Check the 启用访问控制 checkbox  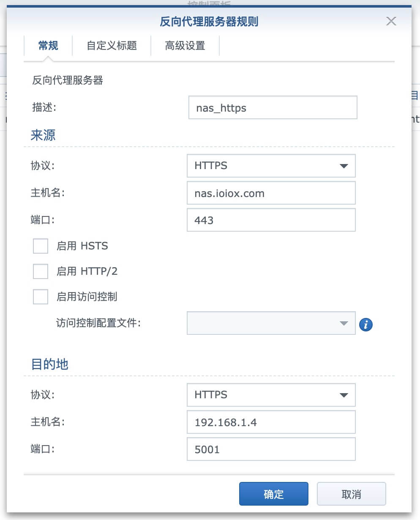click(41, 297)
